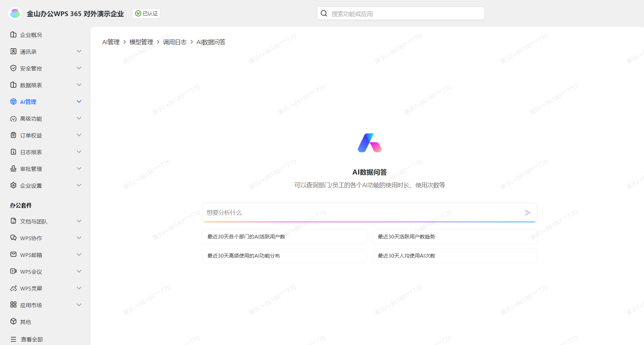Image resolution: width=644 pixels, height=345 pixels.
Task: Click the 安全管控 shield icon
Action: pyautogui.click(x=13, y=68)
